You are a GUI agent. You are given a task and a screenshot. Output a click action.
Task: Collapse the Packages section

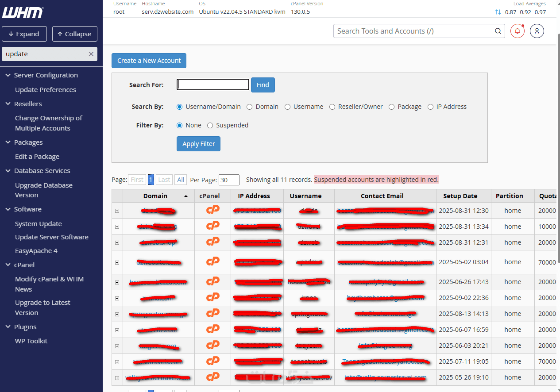click(x=8, y=142)
